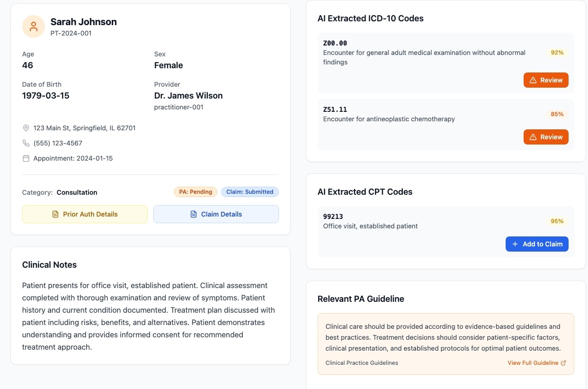Screen dimensions: 588x389
Task: Click the plus icon inside Add to Claim
Action: tap(515, 244)
